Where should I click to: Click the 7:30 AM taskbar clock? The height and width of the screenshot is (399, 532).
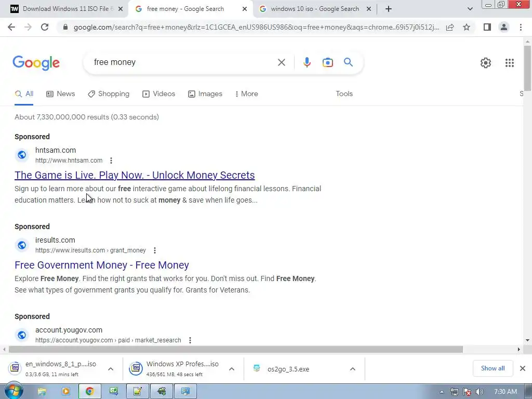pos(505,392)
